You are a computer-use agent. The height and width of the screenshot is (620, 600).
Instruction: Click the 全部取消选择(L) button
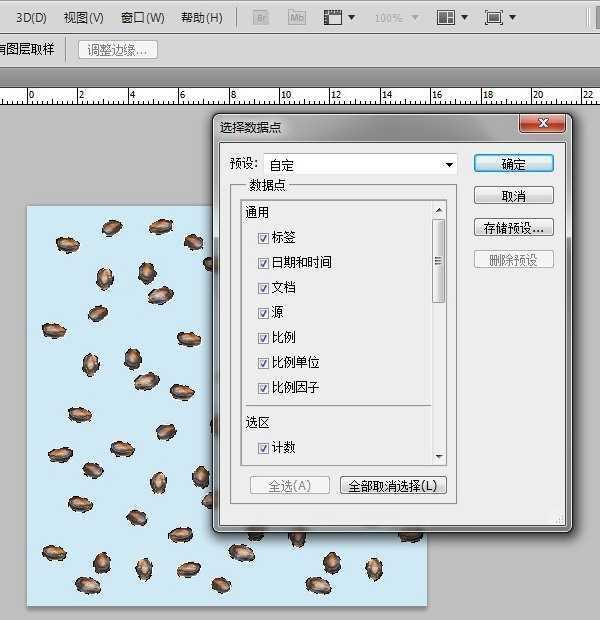click(x=393, y=486)
